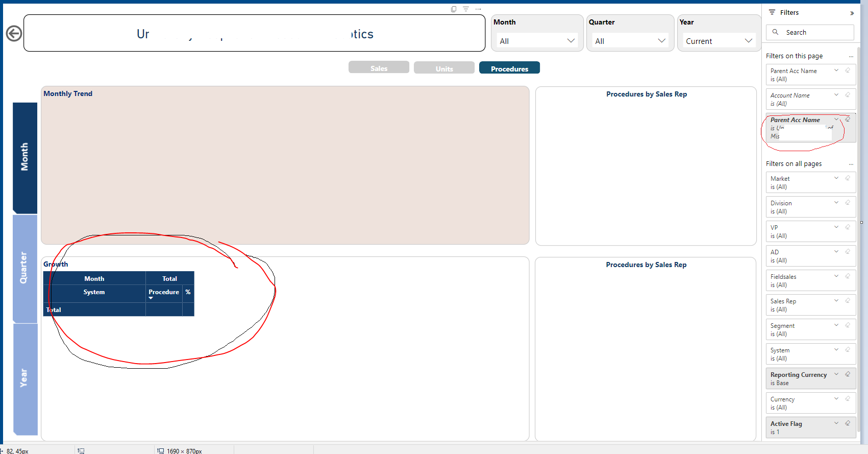Switch to the Units view button
The image size is (868, 454).
click(444, 68)
